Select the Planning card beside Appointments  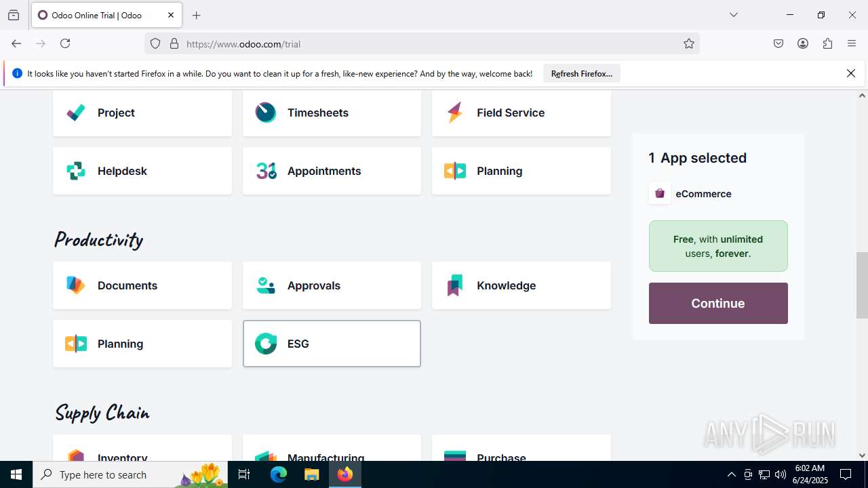pyautogui.click(x=521, y=171)
